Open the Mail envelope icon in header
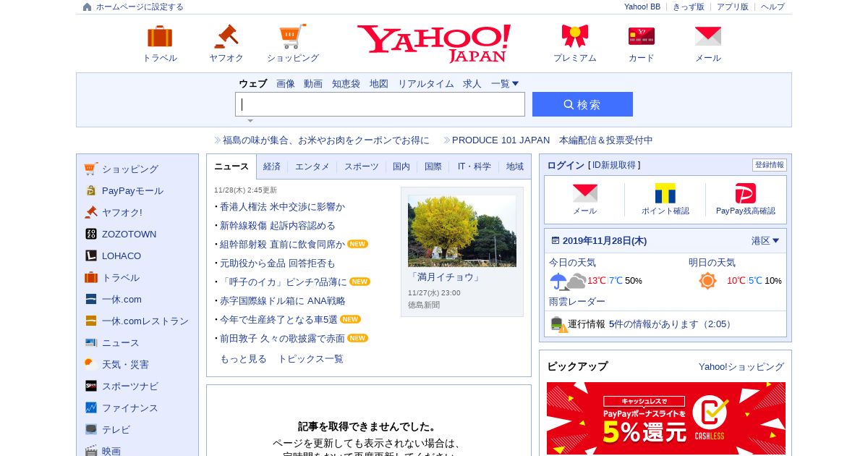This screenshot has width=868, height=456. click(x=708, y=36)
